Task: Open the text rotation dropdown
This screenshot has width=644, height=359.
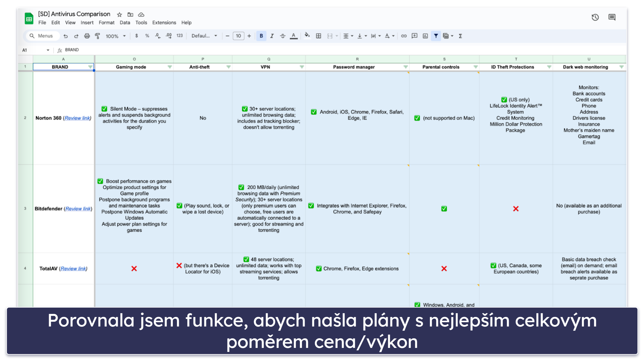Action: click(390, 36)
